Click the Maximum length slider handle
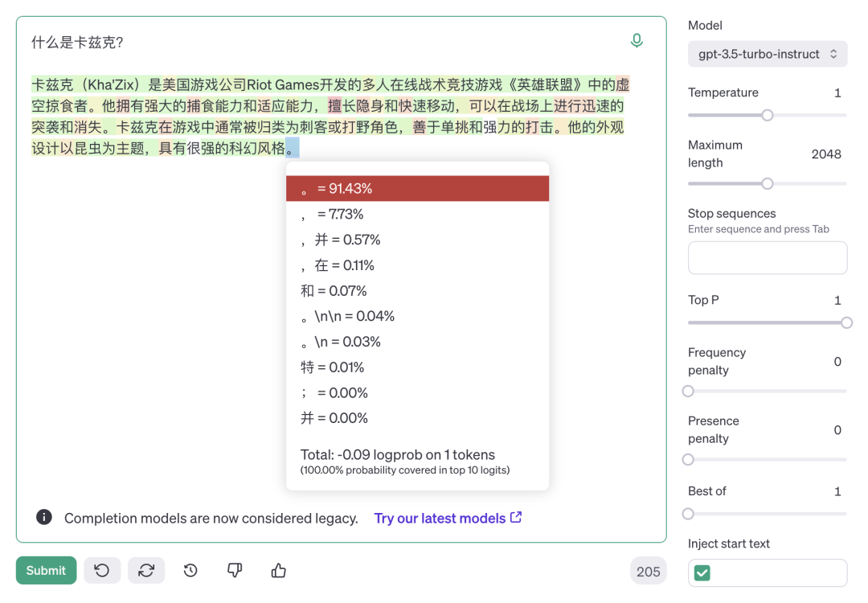 [768, 183]
